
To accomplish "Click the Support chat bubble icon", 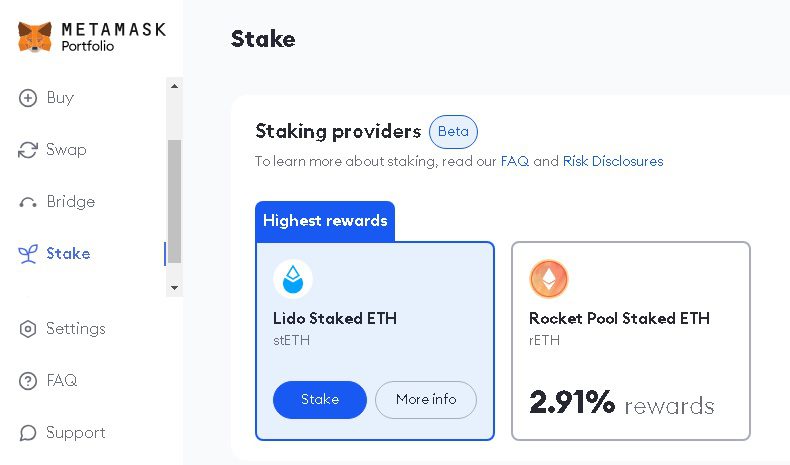I will pyautogui.click(x=28, y=433).
